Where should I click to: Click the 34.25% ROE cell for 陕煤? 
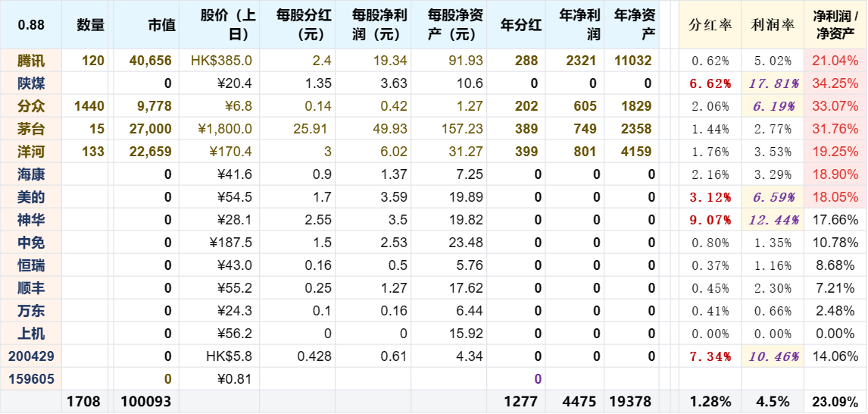pos(835,83)
